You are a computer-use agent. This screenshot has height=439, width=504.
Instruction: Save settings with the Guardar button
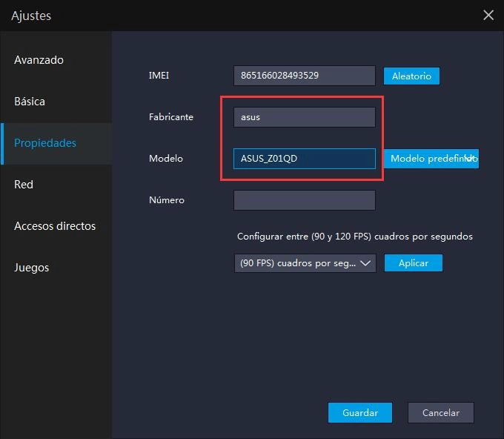pyautogui.click(x=360, y=413)
